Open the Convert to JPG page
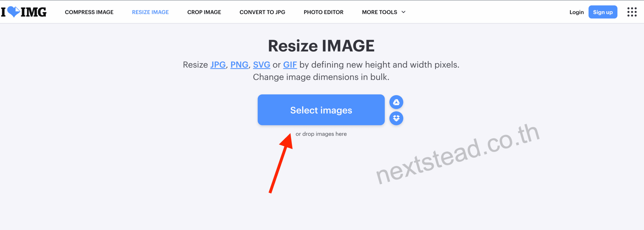Viewport: 644px width, 230px height. pyautogui.click(x=262, y=12)
